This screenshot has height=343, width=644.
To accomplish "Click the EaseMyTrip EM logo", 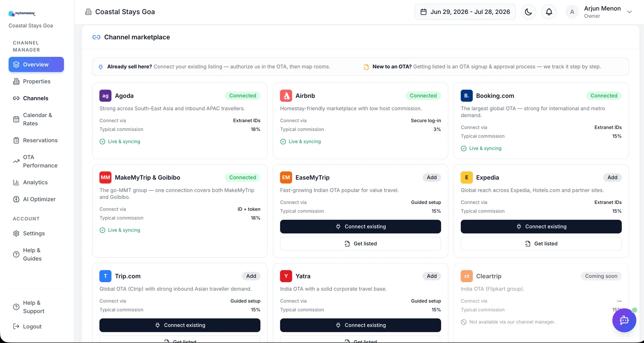I will click(x=286, y=178).
